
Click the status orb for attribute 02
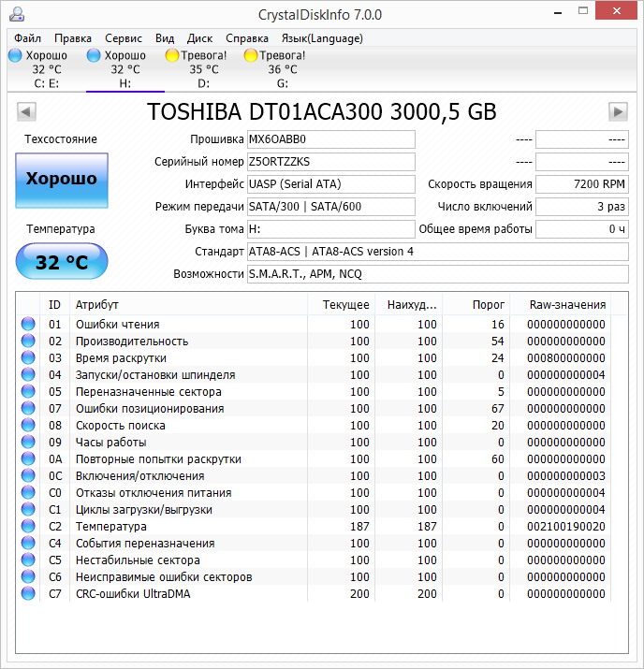point(28,341)
